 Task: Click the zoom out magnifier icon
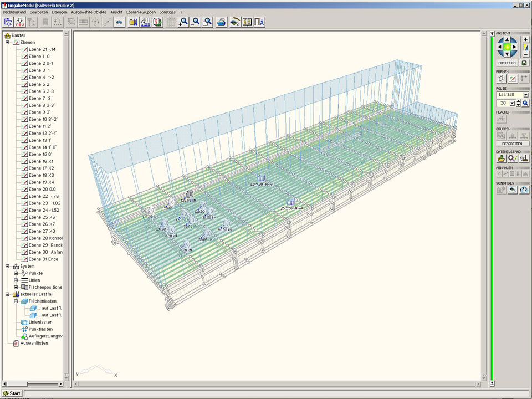point(195,22)
